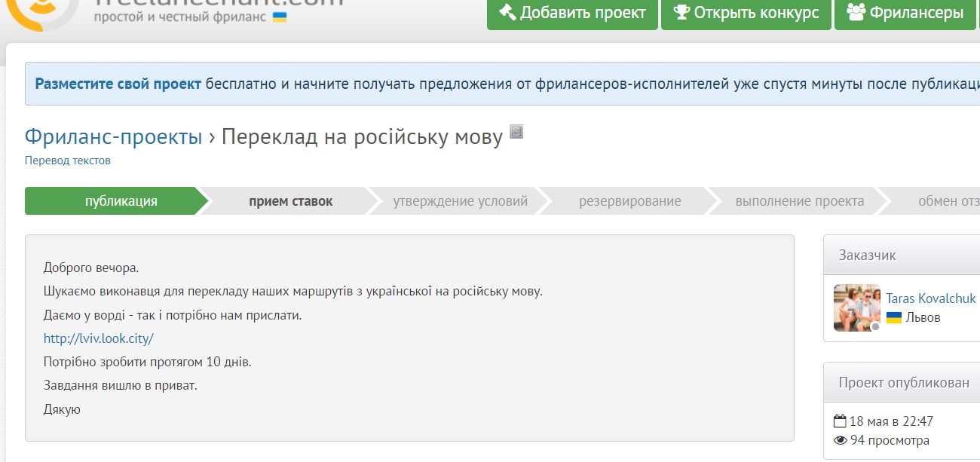Click the trophy icon on Открыть конкурс
The image size is (980, 462).
tap(681, 13)
